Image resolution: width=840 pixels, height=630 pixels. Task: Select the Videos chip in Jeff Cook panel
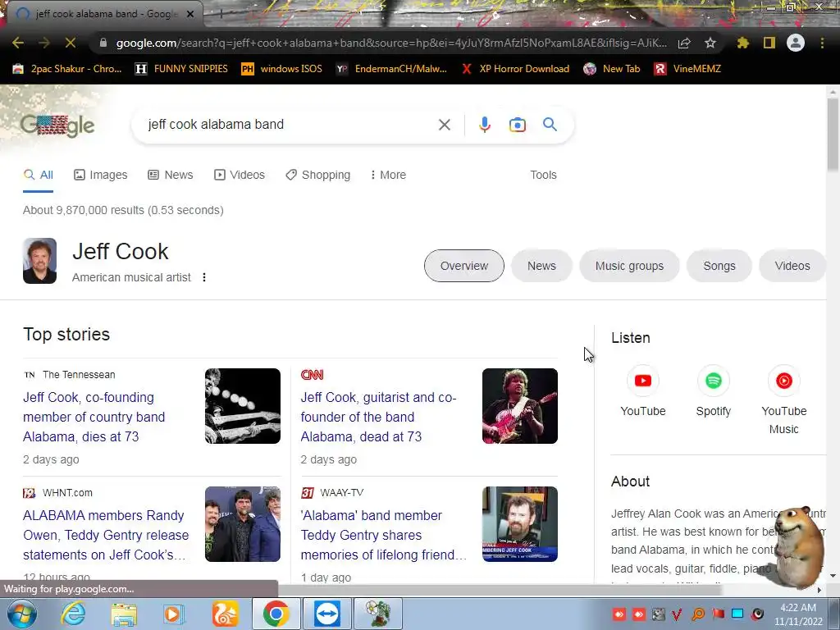click(792, 266)
